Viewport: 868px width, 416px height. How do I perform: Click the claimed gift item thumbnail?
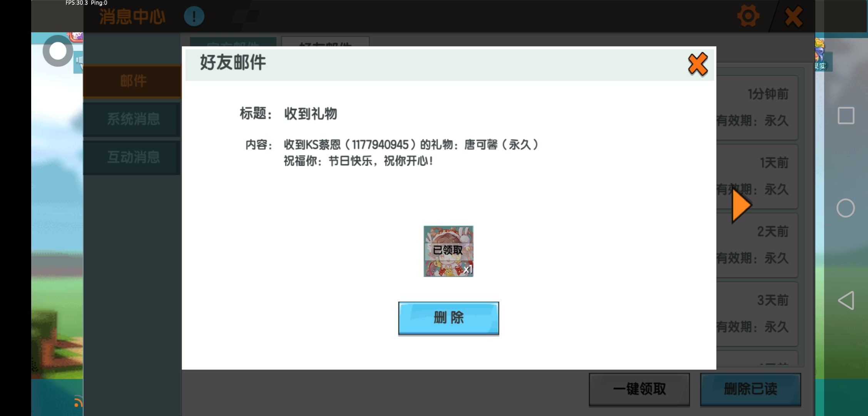coord(448,251)
